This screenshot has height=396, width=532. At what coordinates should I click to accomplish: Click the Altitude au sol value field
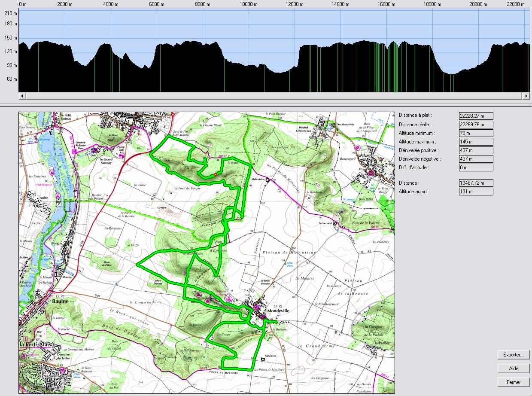point(476,192)
